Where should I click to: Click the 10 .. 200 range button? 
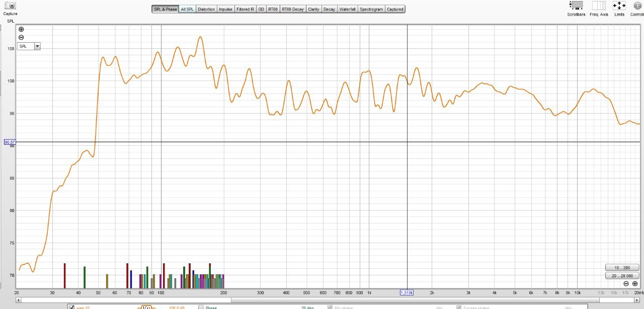[622, 267]
